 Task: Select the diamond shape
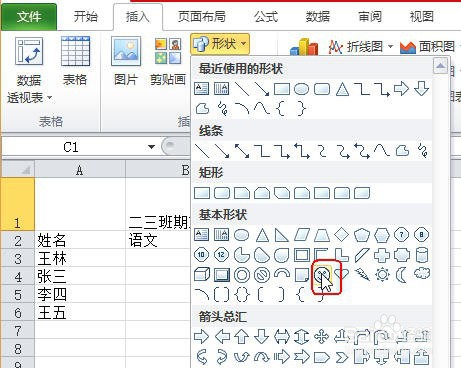coord(342,235)
